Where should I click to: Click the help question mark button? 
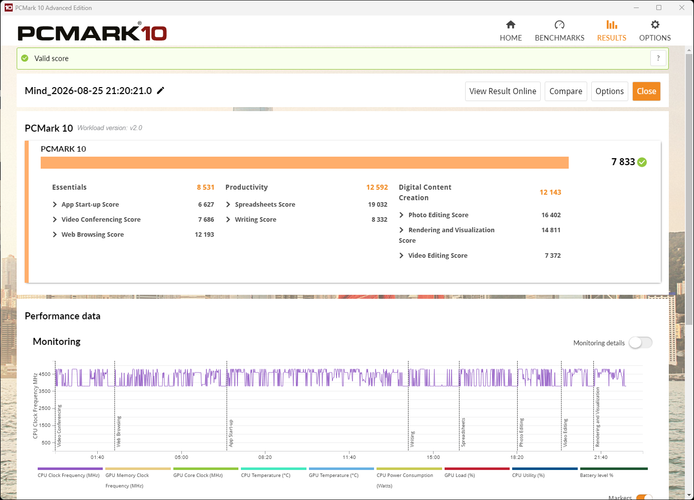point(658,58)
